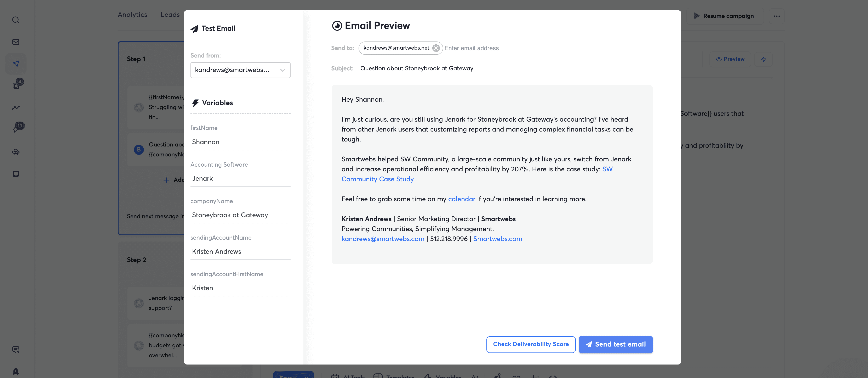The width and height of the screenshot is (868, 378).
Task: Click the rocket icon at sidebar bottom
Action: 16,371
